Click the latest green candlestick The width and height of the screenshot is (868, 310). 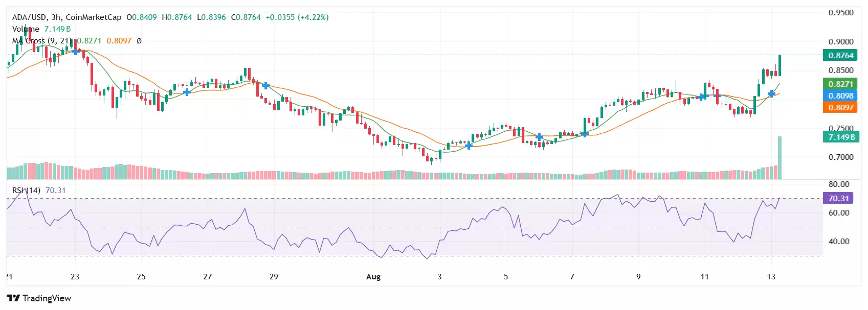click(780, 65)
